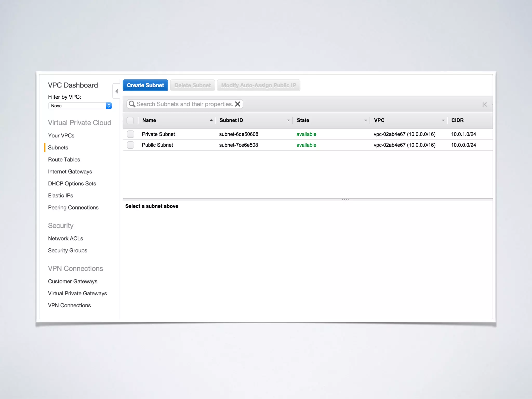Focus the Search Subnets input field
The image size is (532, 399).
point(184,104)
